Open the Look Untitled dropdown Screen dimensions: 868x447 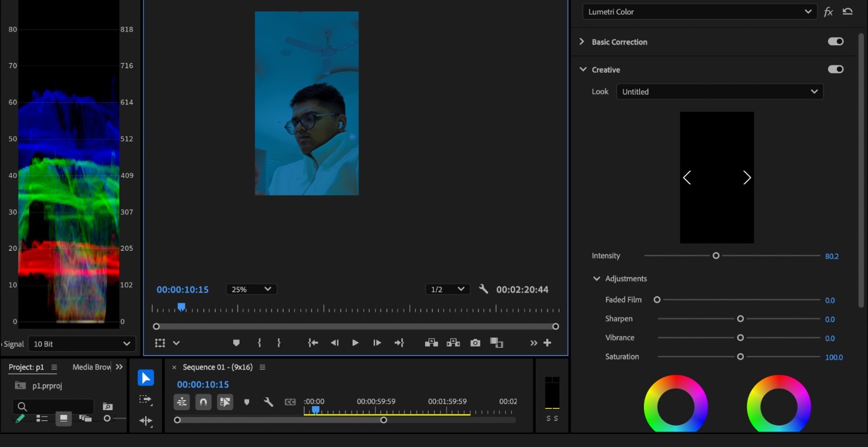click(x=720, y=92)
